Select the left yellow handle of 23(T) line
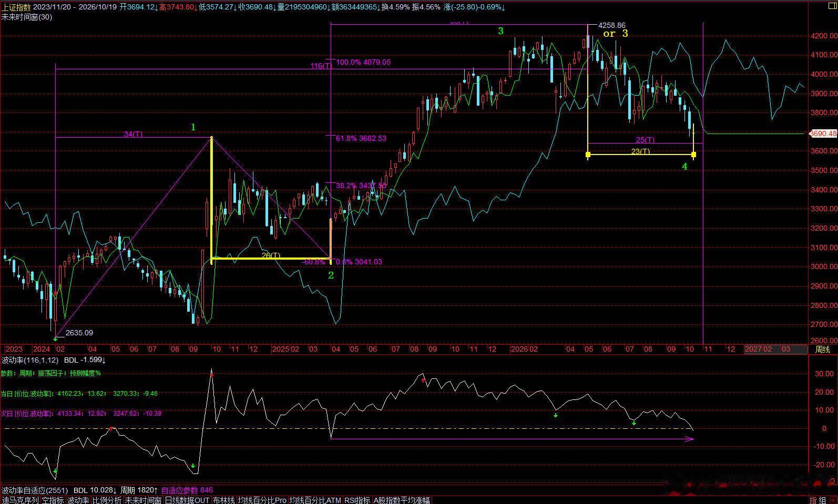This screenshot has width=838, height=504. click(x=588, y=155)
